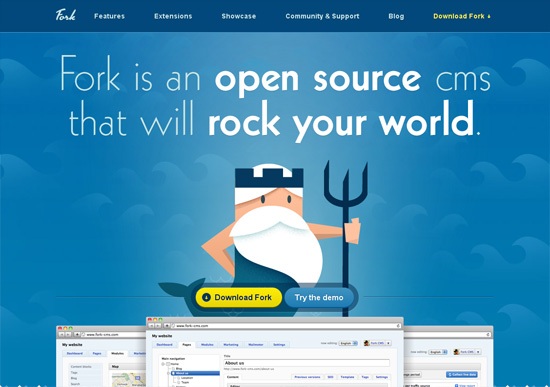Open the user menu arrow beside Fork CMS

click(x=388, y=343)
